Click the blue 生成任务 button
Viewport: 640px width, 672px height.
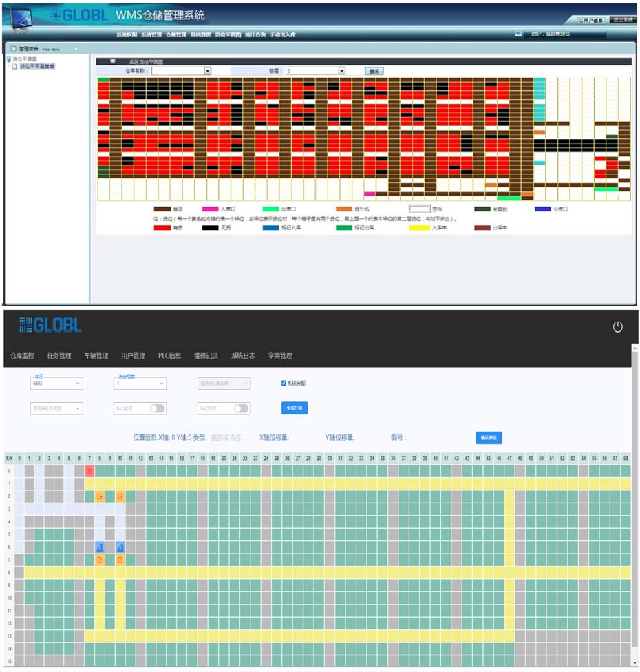click(294, 408)
